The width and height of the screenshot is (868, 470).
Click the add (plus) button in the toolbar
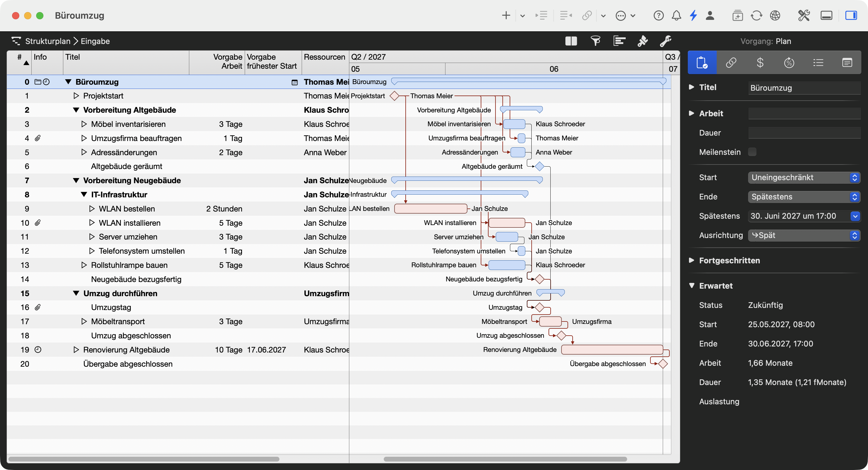point(506,15)
